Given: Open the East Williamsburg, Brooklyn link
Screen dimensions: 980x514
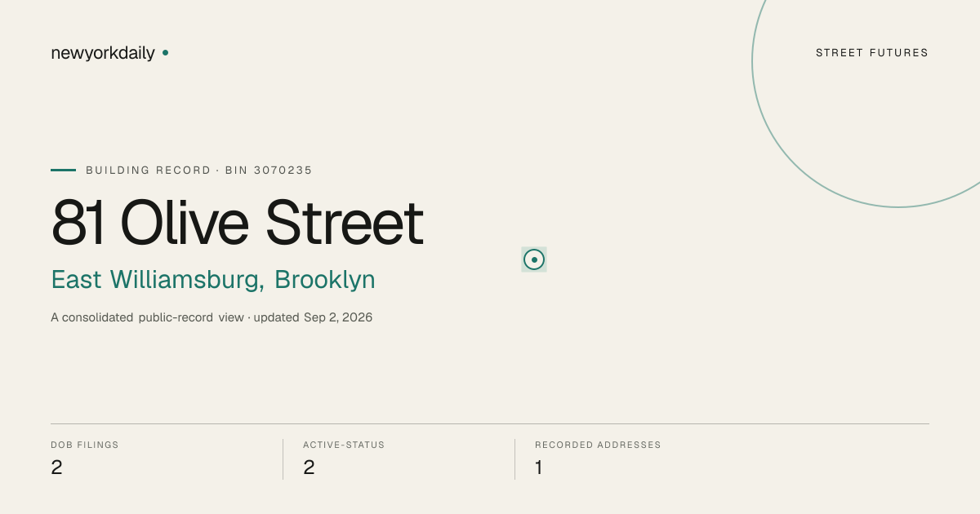Looking at the screenshot, I should coord(213,279).
